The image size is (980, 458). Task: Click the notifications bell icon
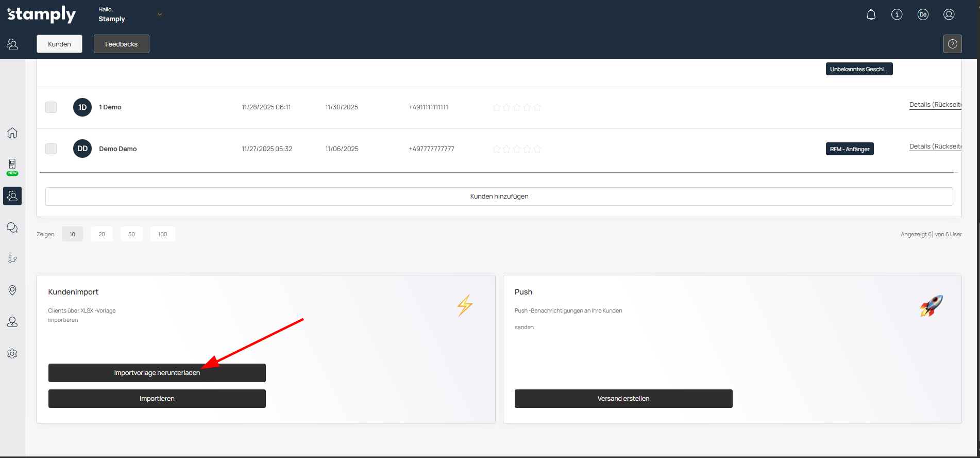[871, 14]
